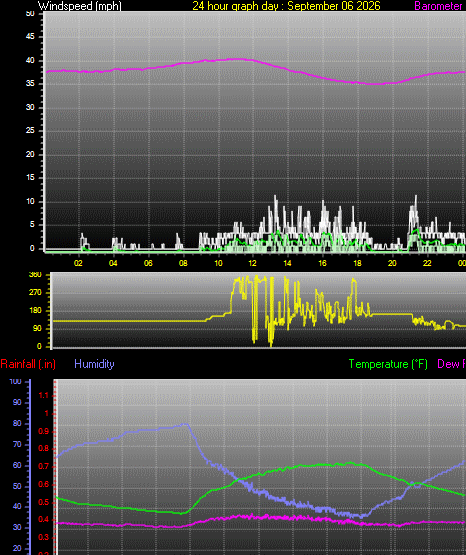
Task: Click the '24 hour graph day : September 06 2026' title
Action: pos(286,6)
